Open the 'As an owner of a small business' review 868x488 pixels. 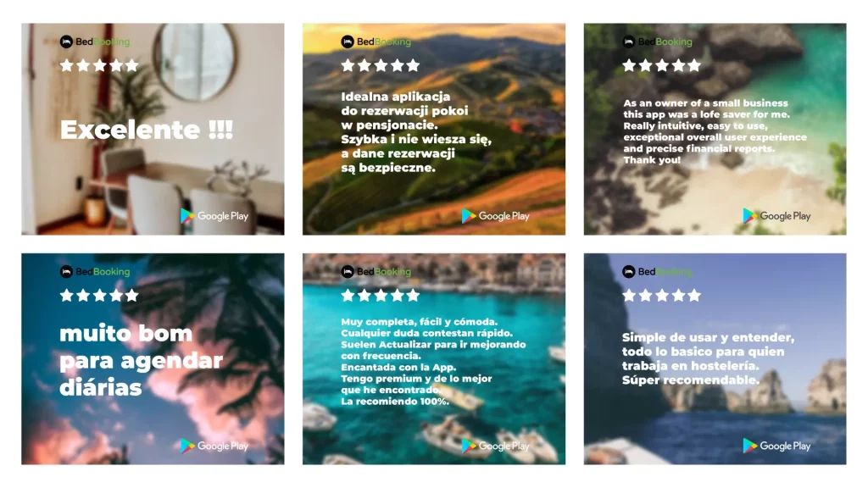715,131
